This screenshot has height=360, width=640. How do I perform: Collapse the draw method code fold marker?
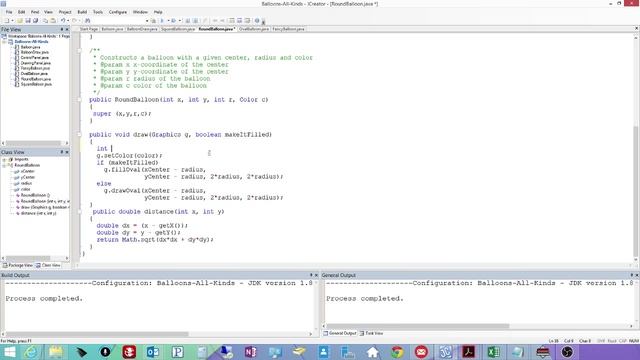pos(79,134)
